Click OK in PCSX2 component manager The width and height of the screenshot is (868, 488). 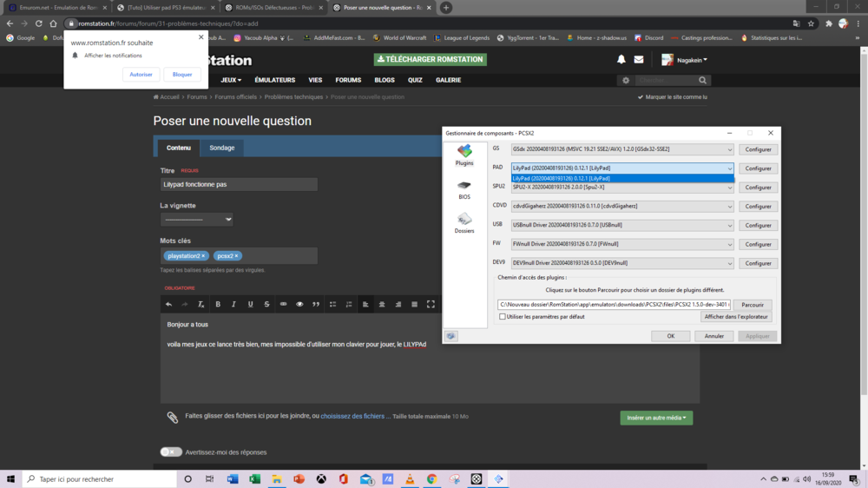coord(670,336)
